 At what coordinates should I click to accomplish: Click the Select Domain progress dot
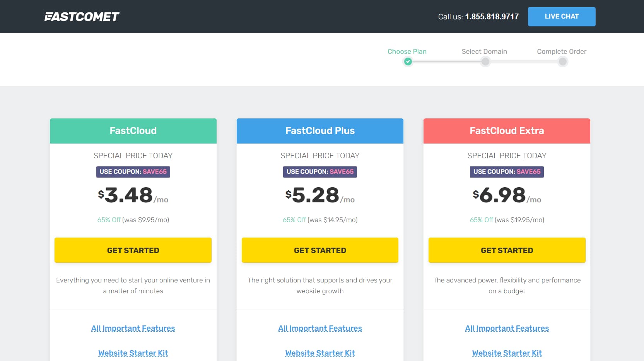[x=485, y=62]
